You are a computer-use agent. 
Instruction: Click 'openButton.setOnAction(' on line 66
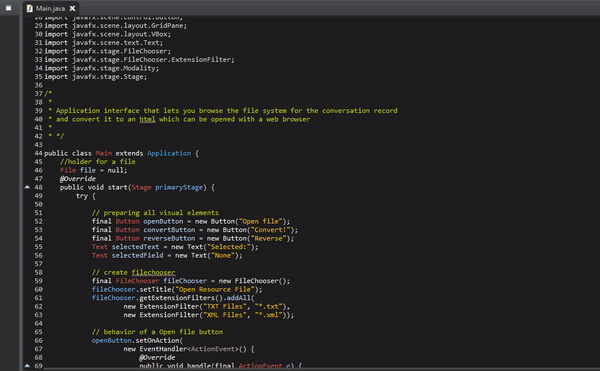click(x=137, y=340)
